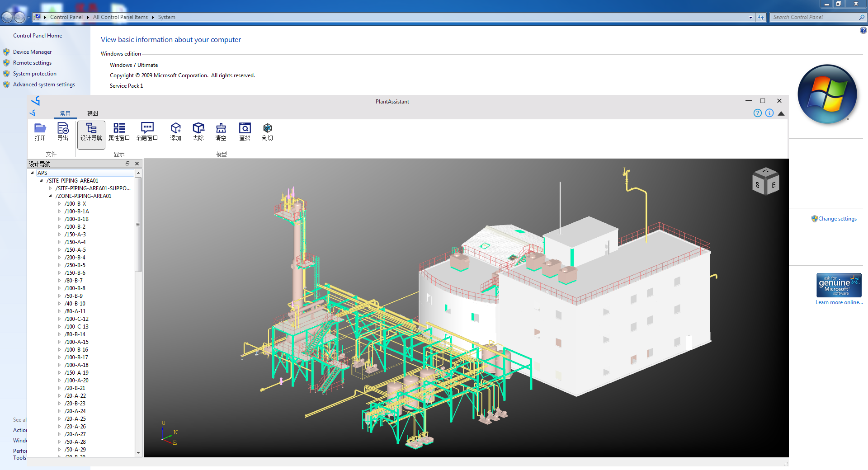Open PlantAssistant help question icon
Image resolution: width=868 pixels, height=470 pixels.
(x=758, y=113)
